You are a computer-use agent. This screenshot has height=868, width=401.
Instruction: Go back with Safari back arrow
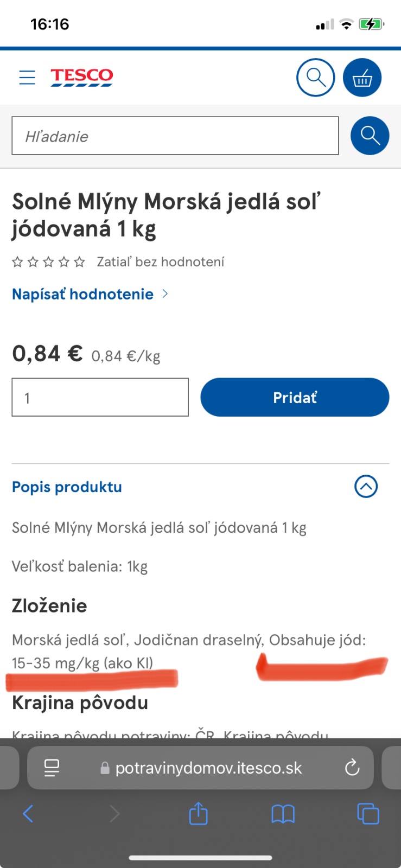[28, 814]
